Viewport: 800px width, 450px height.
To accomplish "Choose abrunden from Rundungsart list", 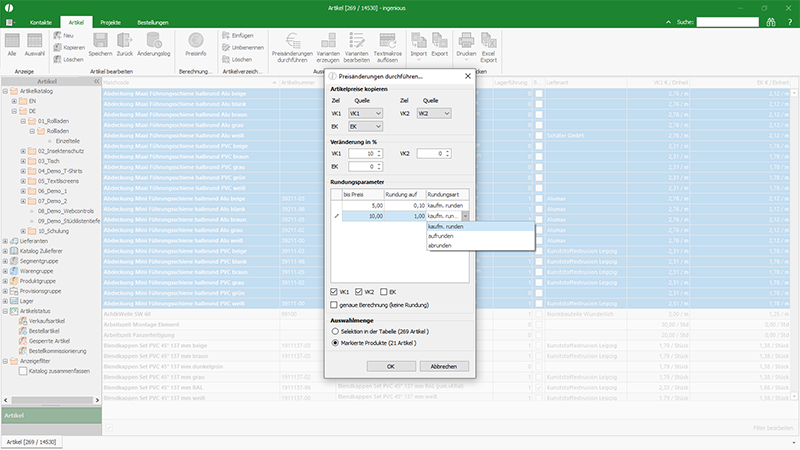I will (x=481, y=245).
